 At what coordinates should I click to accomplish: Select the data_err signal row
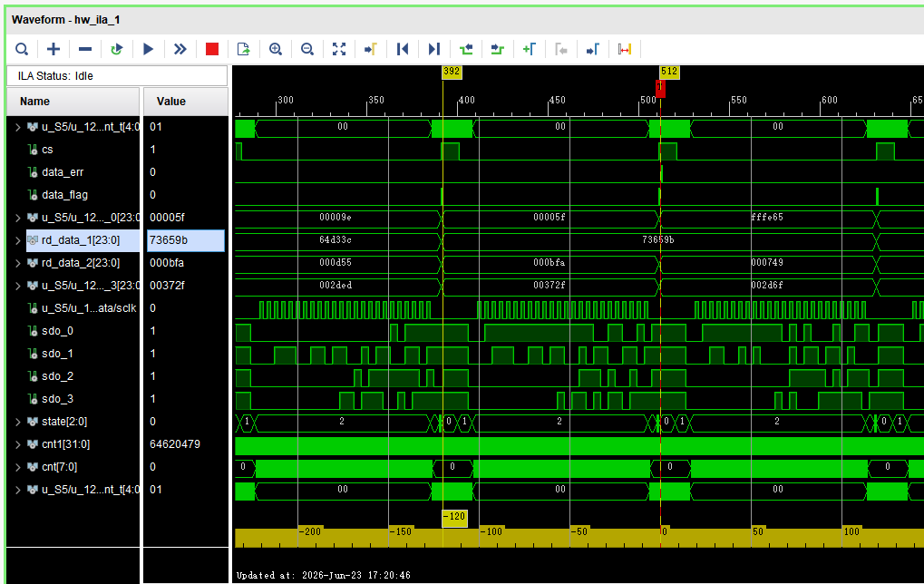(73, 172)
